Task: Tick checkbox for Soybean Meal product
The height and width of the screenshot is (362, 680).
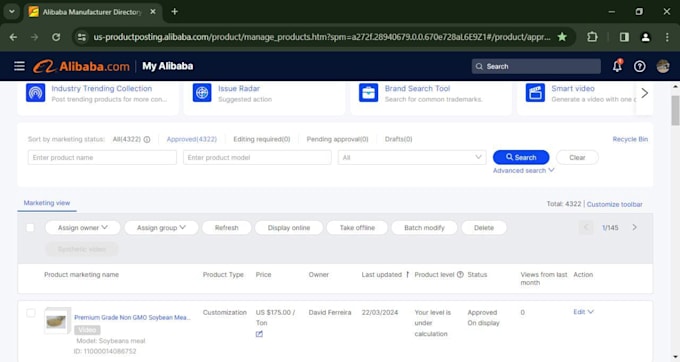Action: point(30,313)
